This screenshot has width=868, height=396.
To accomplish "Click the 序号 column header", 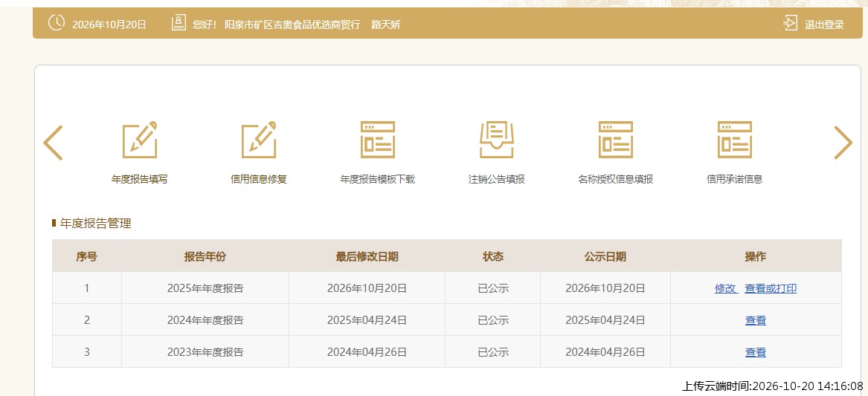I will coord(87,256).
